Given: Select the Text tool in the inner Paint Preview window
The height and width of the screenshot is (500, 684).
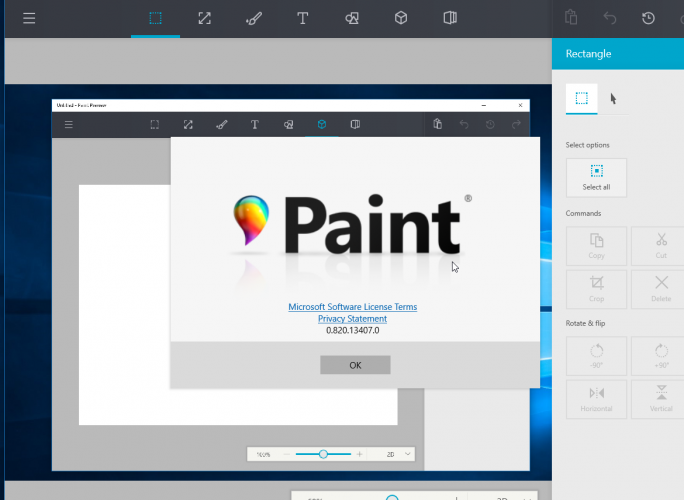Looking at the screenshot, I should 255,125.
